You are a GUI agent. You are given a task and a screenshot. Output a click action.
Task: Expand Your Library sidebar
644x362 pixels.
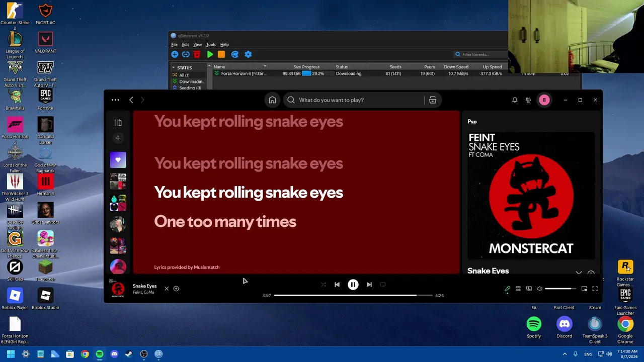[x=118, y=123]
